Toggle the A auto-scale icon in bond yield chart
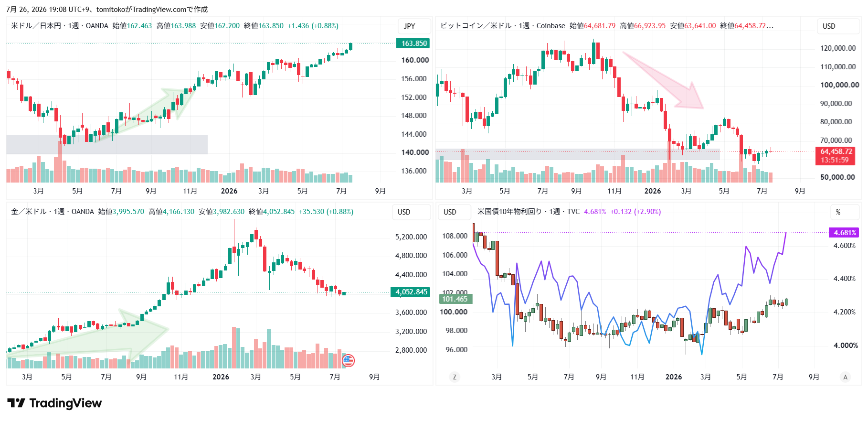Image resolution: width=868 pixels, height=421 pixels. 845,377
